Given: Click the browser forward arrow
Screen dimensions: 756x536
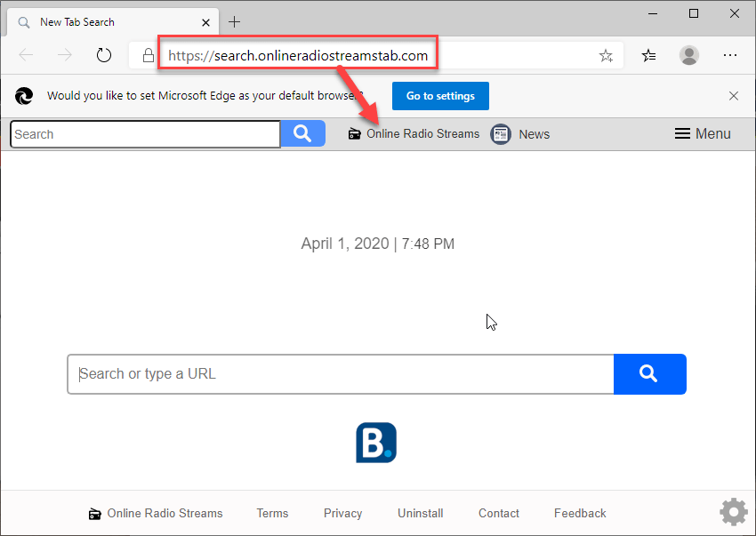Looking at the screenshot, I should 65,55.
